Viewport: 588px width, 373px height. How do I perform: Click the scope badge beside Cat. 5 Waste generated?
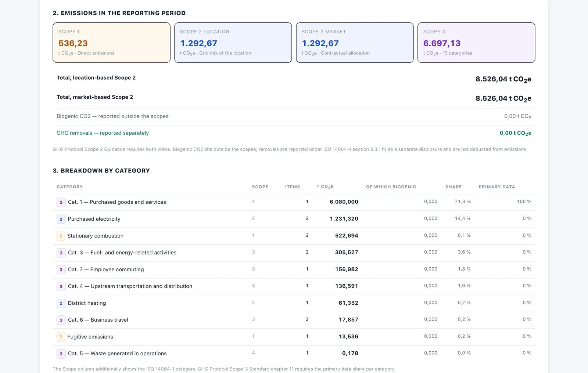[x=61, y=354]
